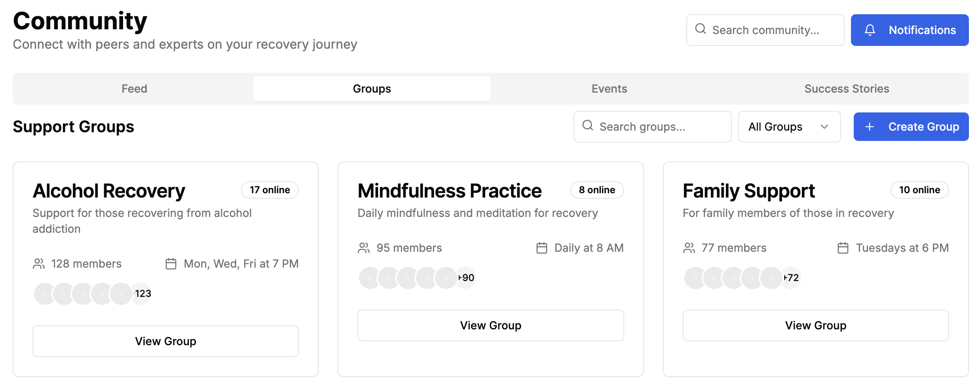This screenshot has height=384, width=980.
Task: Click the chevron arrow in All Groups
Action: (x=824, y=127)
